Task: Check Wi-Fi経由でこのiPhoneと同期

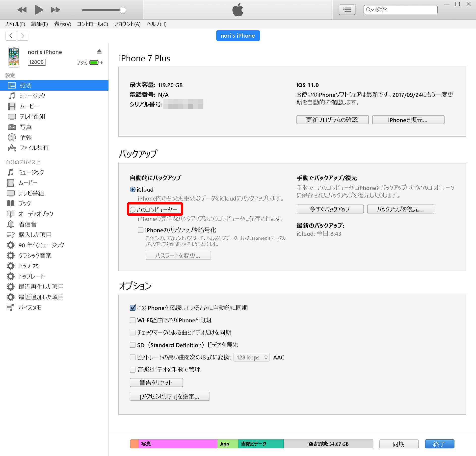Action: point(133,320)
